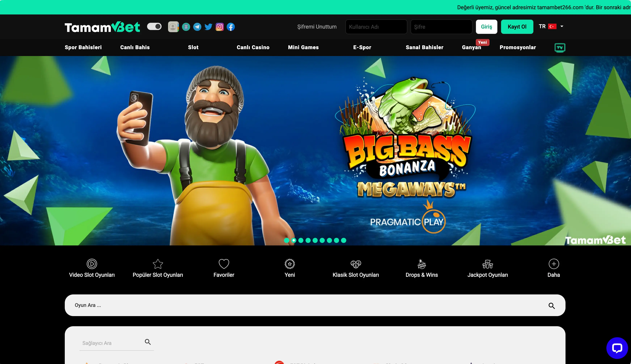Click the Kayıt Ol button
Image resolution: width=631 pixels, height=364 pixels.
click(517, 27)
